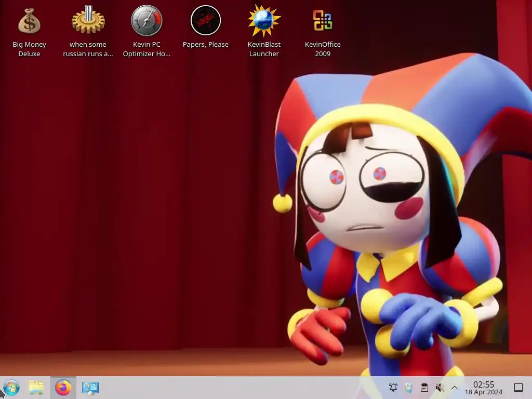Open the KevinOffice 2009 icon

click(322, 20)
